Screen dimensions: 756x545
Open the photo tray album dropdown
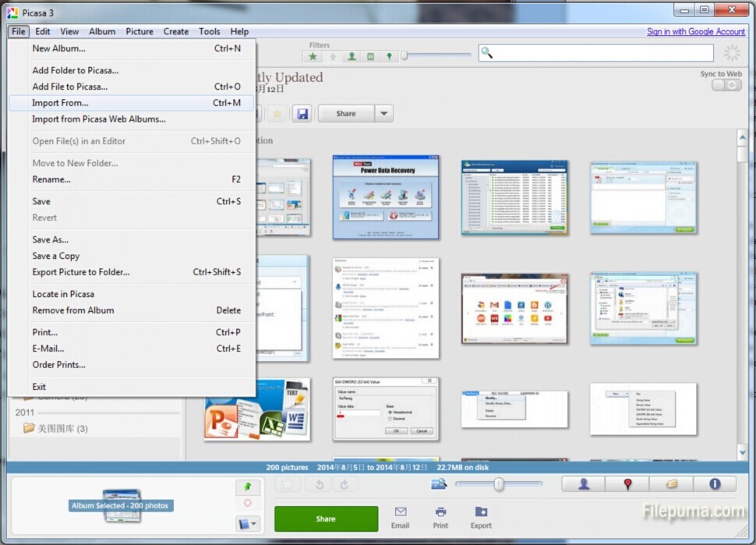coord(248,523)
